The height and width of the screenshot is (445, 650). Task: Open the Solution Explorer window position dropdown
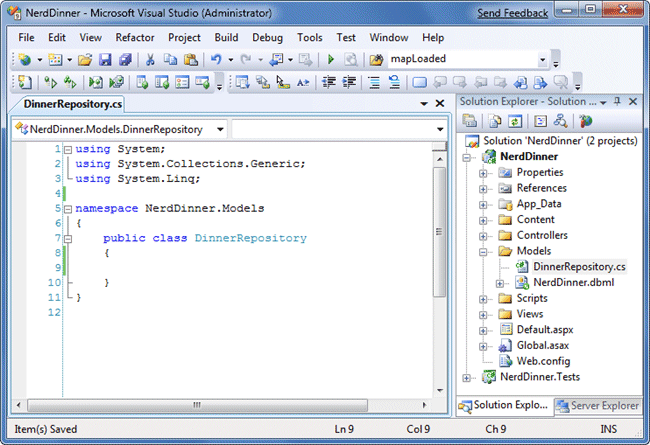604,102
